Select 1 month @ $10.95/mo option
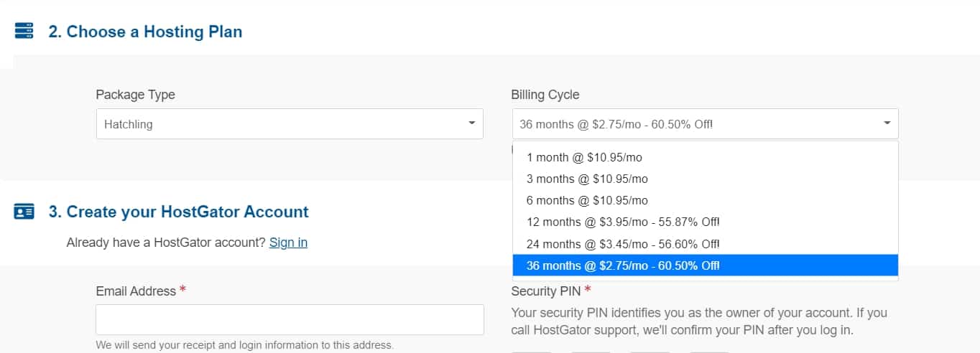The height and width of the screenshot is (353, 980). pyautogui.click(x=705, y=157)
